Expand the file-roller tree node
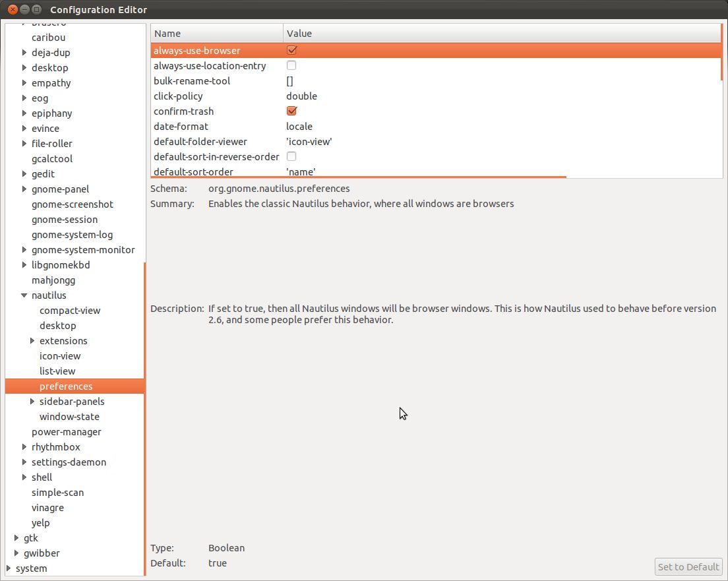 (x=24, y=144)
